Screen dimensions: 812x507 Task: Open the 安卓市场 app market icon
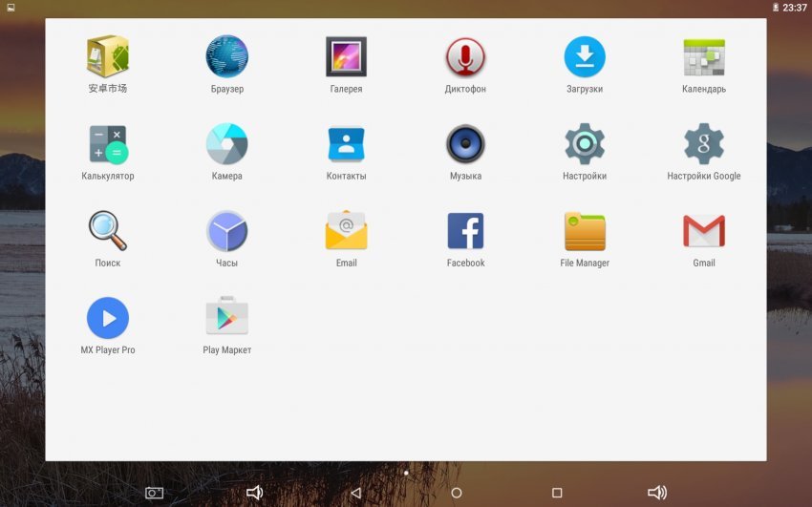click(108, 56)
